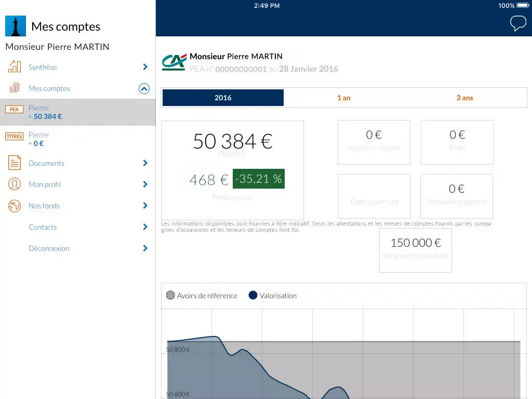Click the Mon profil person icon

15,184
